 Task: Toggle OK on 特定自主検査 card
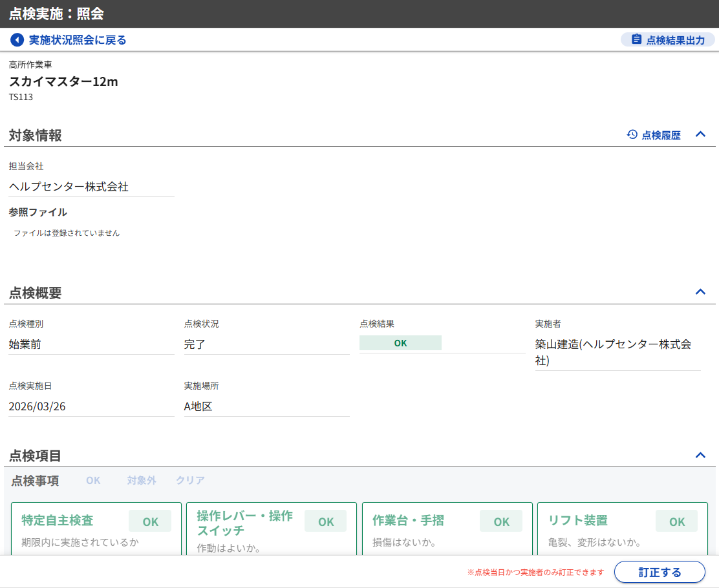150,521
